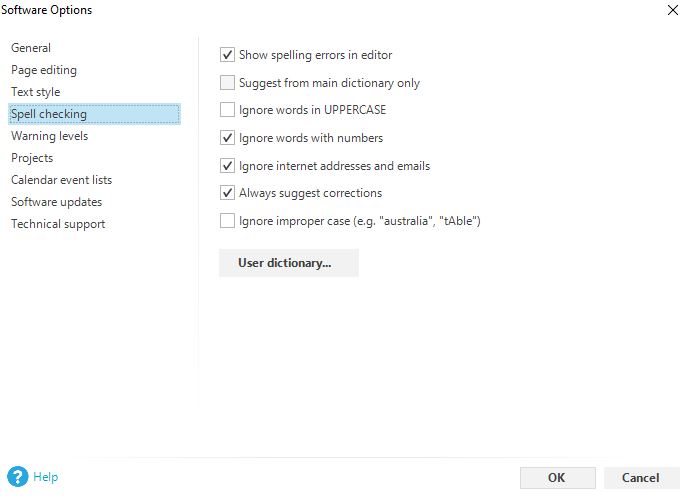The image size is (687, 497).
Task: Open Projects options category
Action: click(x=32, y=158)
